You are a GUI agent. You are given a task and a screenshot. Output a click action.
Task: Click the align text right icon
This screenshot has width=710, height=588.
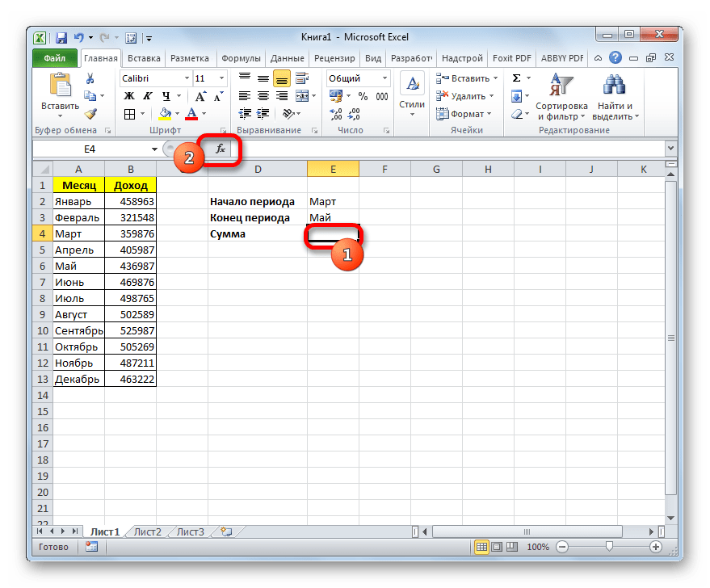tap(282, 96)
